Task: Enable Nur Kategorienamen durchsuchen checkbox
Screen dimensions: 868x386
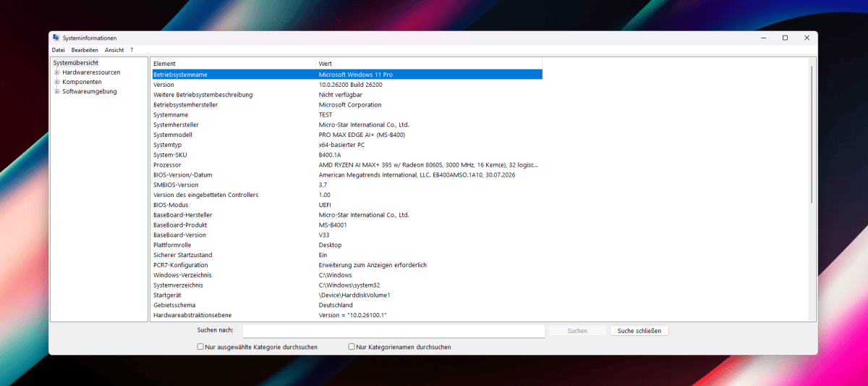Action: 352,347
